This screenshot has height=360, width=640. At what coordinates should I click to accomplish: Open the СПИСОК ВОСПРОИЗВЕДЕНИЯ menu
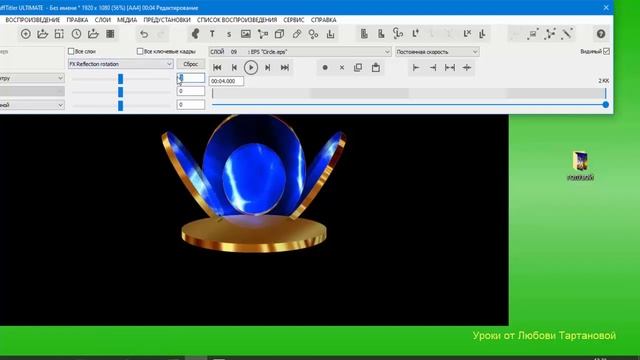(x=237, y=20)
